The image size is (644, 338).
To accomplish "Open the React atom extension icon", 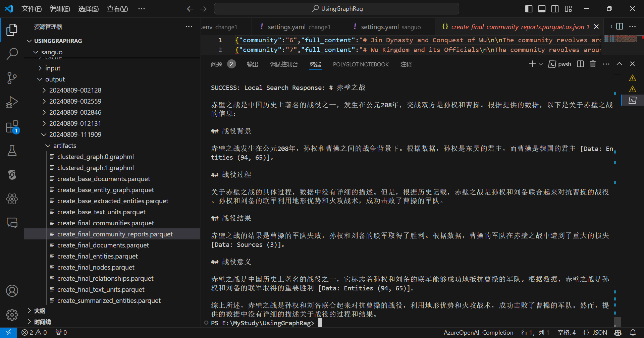I will click(x=12, y=199).
